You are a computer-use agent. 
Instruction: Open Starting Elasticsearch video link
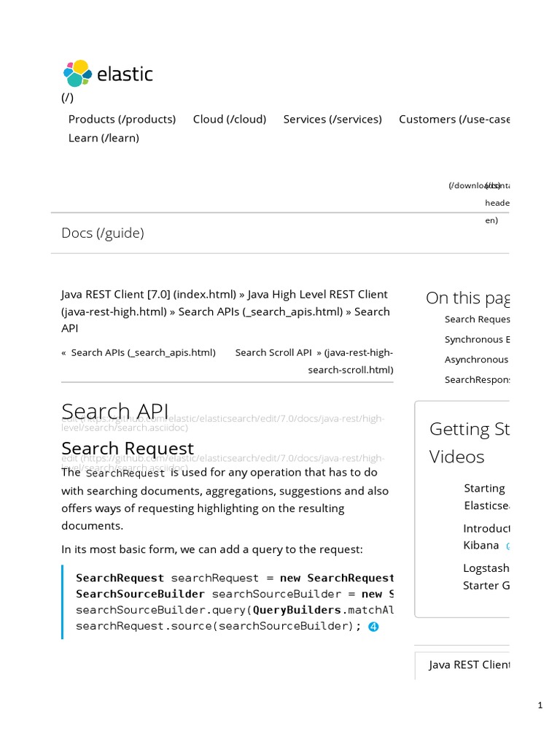tap(486, 497)
